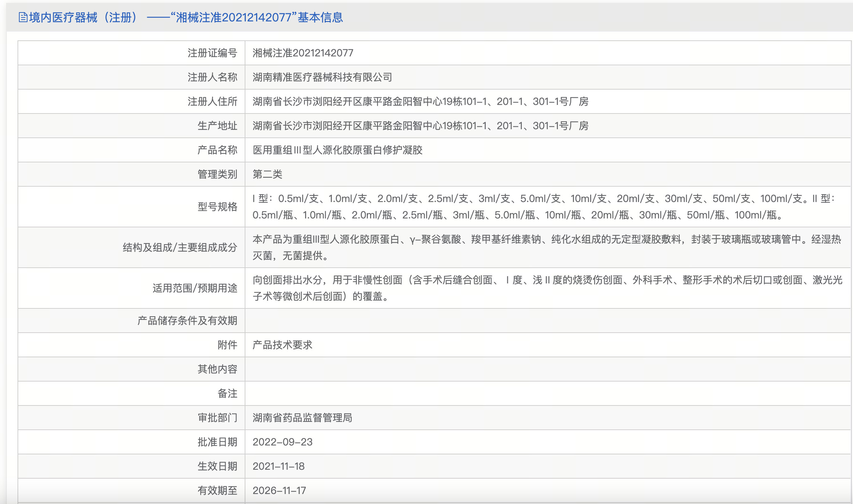Image resolution: width=853 pixels, height=504 pixels.
Task: Click the 生效日期 label
Action: 218,466
